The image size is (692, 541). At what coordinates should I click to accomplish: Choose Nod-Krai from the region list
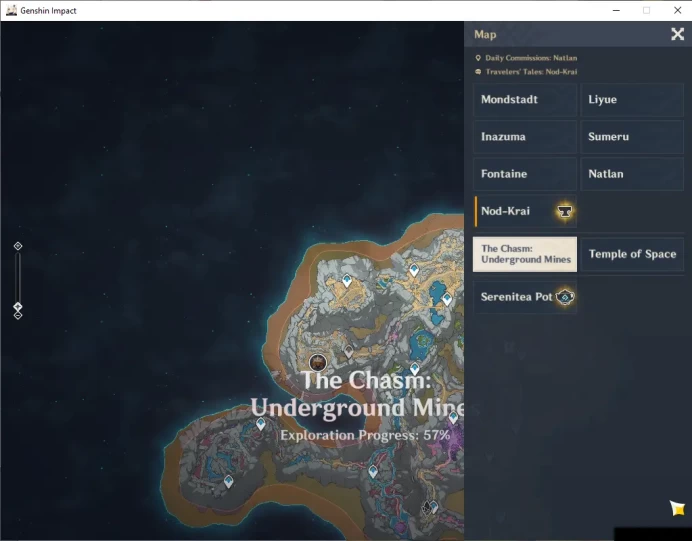pos(525,211)
